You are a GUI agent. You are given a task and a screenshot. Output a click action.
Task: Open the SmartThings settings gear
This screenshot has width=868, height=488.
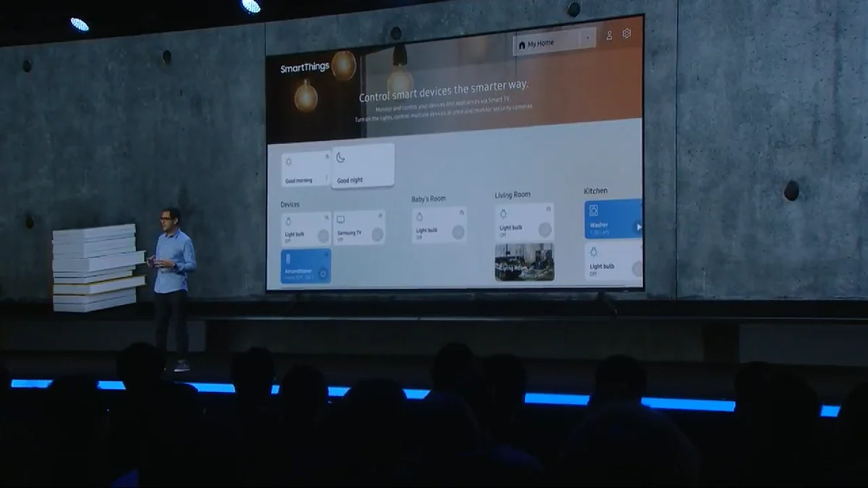pos(626,34)
